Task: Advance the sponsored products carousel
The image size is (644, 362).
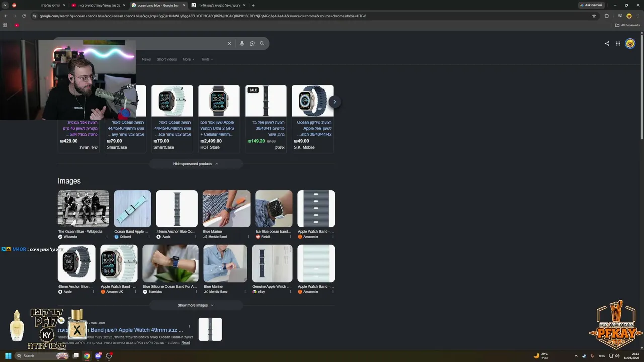Action: point(334,102)
